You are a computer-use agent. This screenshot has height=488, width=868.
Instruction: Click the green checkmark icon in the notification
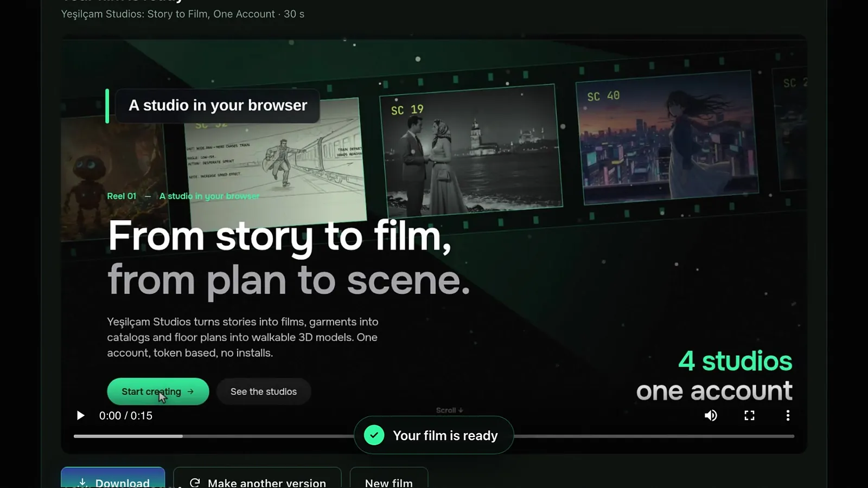tap(374, 435)
